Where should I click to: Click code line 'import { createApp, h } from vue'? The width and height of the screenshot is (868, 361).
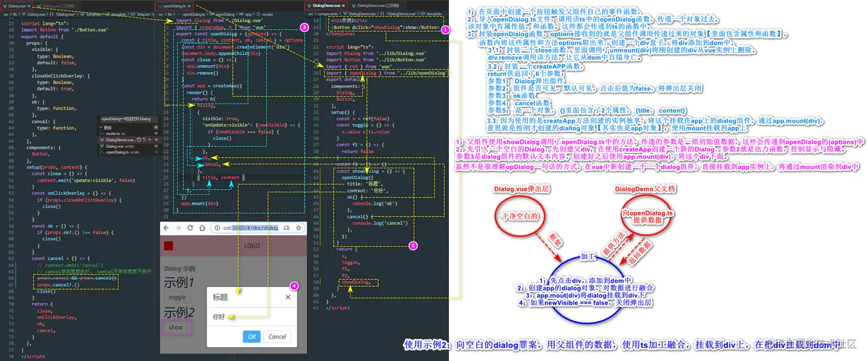click(x=220, y=27)
